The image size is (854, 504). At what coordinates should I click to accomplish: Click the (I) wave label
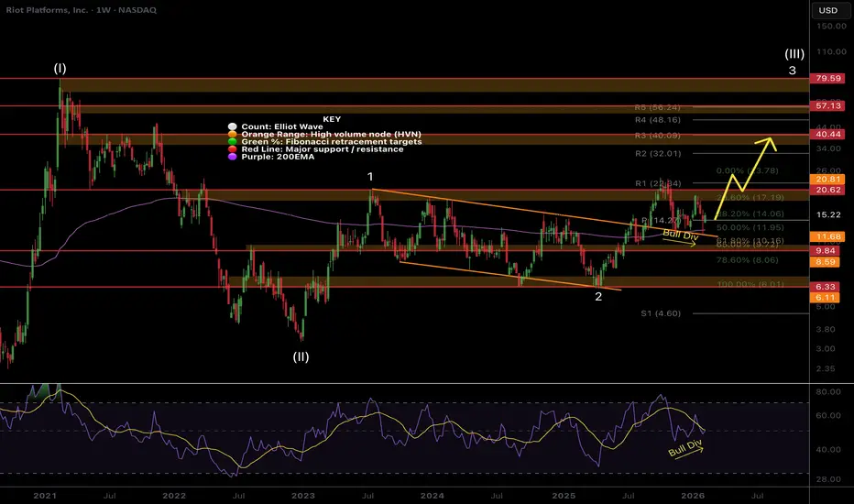click(60, 69)
